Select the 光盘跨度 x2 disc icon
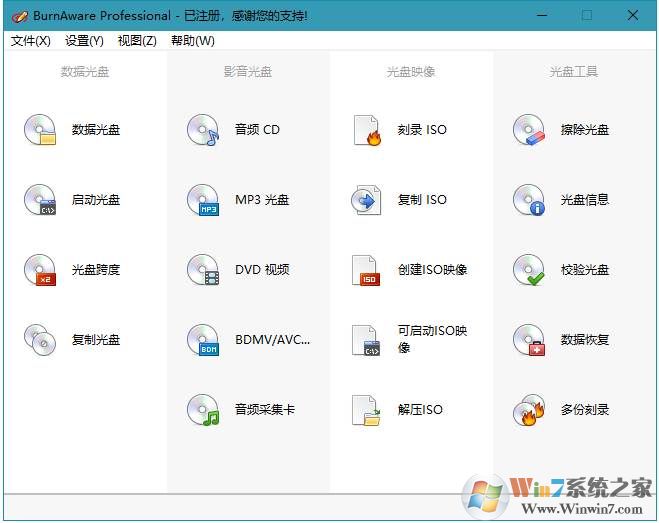The width and height of the screenshot is (659, 523). click(x=40, y=270)
